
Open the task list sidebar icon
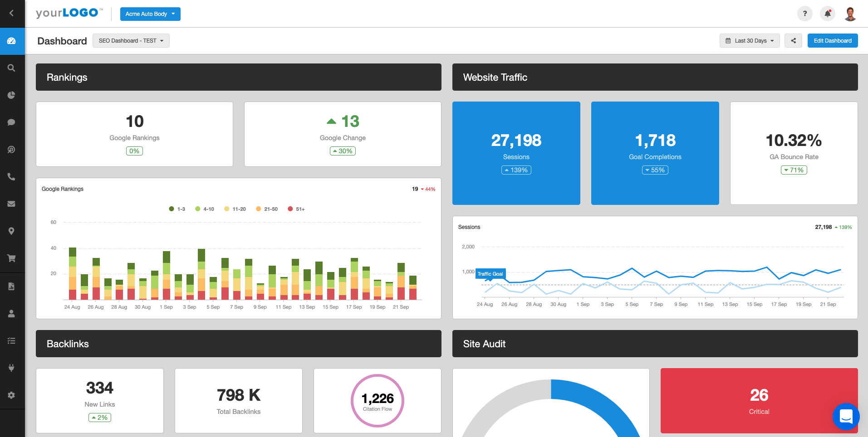coord(12,340)
